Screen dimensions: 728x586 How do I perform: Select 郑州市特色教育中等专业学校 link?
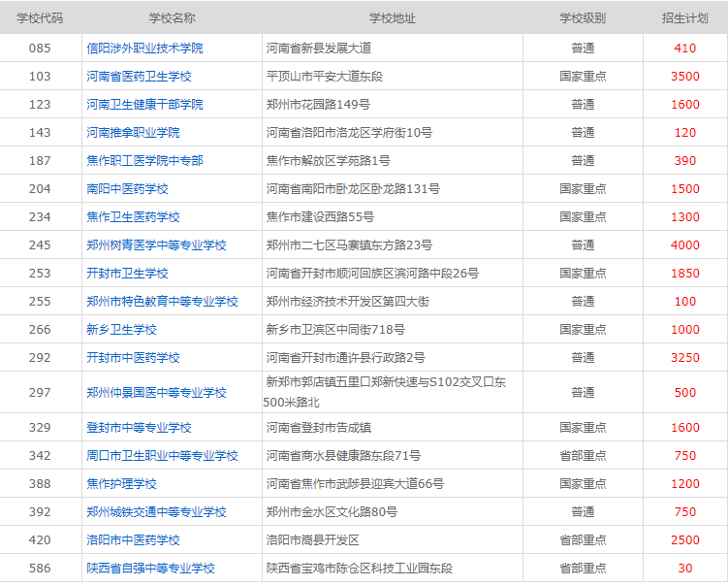click(x=162, y=302)
